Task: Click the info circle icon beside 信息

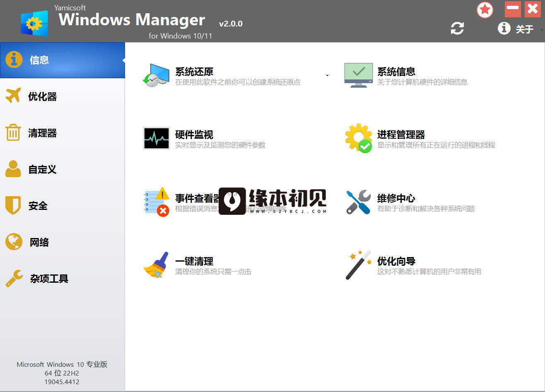Action: point(14,60)
